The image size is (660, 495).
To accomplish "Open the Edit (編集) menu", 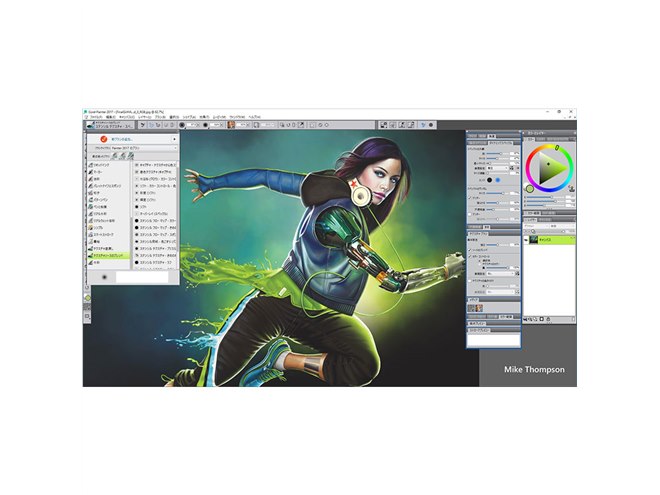I will point(110,117).
